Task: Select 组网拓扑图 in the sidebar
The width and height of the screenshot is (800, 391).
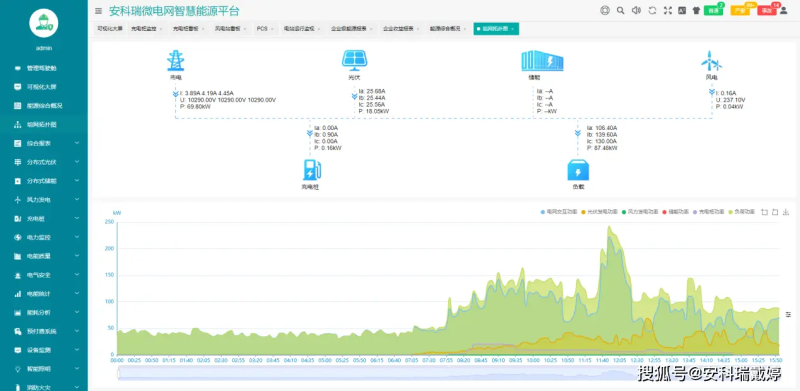Action: click(44, 125)
